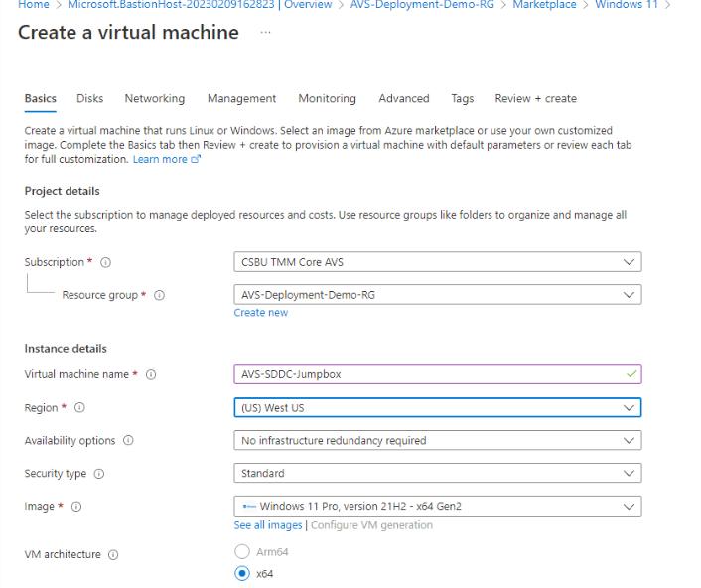Select the x64 architecture radio button
Screen dimensions: 701x588
pyautogui.click(x=242, y=573)
